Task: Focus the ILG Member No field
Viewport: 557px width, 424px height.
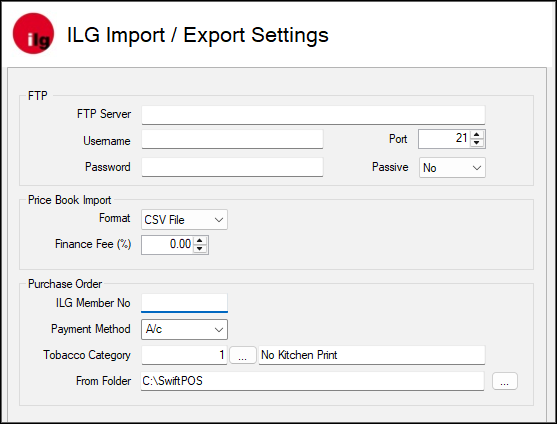Action: tap(184, 303)
